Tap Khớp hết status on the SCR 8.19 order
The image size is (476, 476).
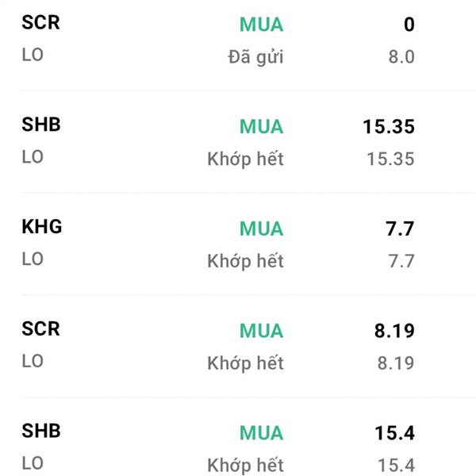coord(245,363)
